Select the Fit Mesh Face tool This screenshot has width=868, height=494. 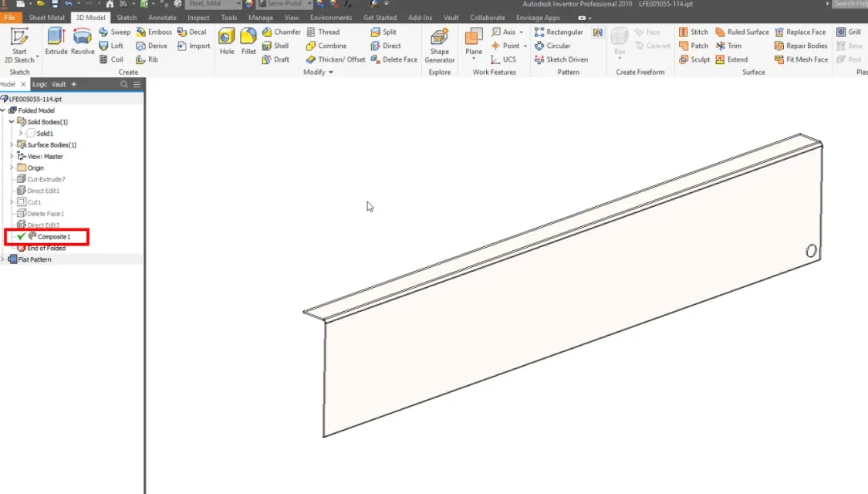(x=802, y=59)
